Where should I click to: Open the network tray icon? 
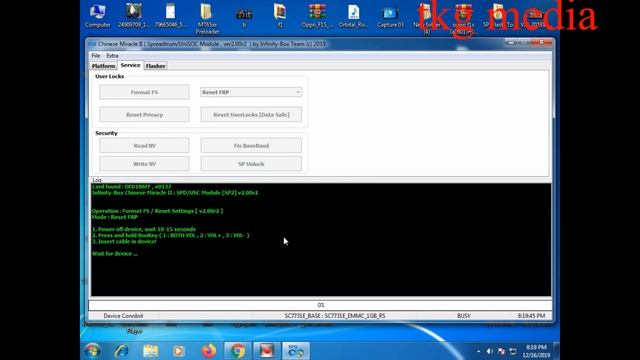click(513, 351)
